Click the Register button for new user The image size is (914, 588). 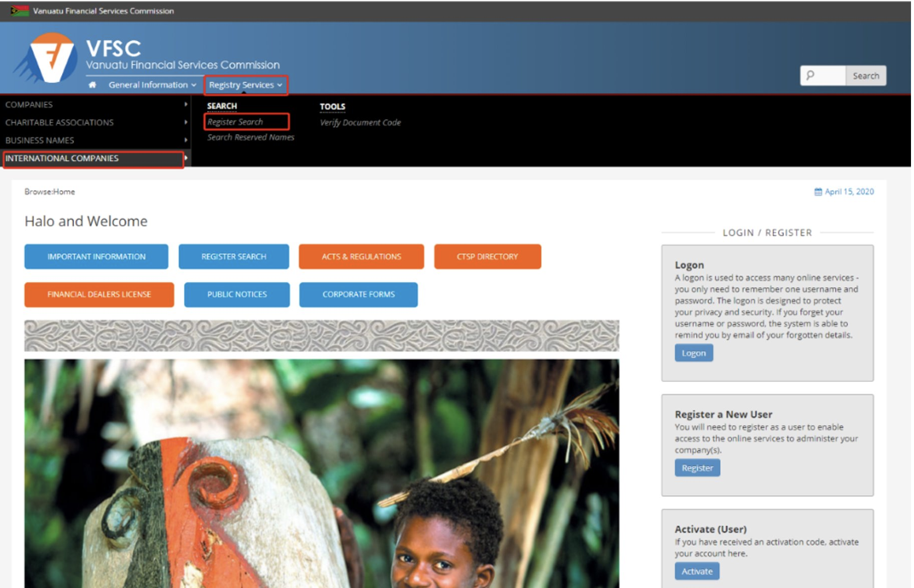point(697,468)
